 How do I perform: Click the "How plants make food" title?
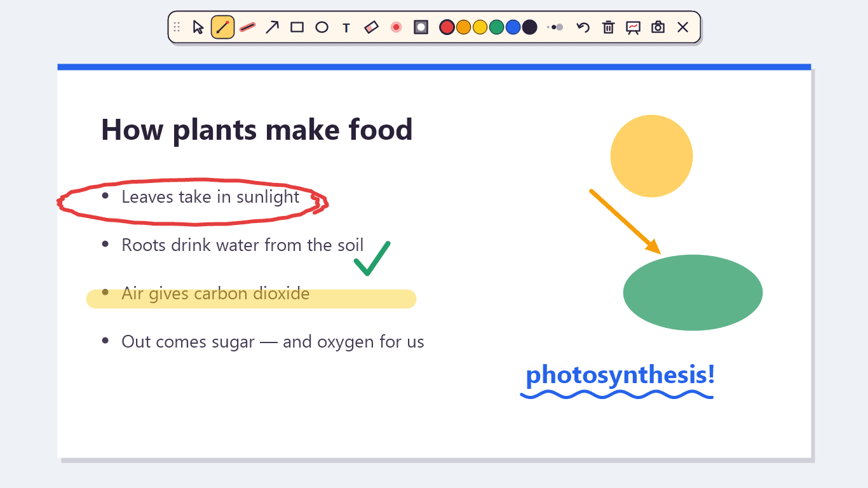click(257, 130)
